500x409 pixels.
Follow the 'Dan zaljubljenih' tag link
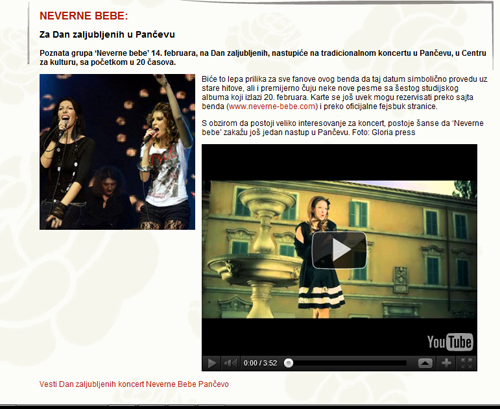pyautogui.click(x=87, y=384)
